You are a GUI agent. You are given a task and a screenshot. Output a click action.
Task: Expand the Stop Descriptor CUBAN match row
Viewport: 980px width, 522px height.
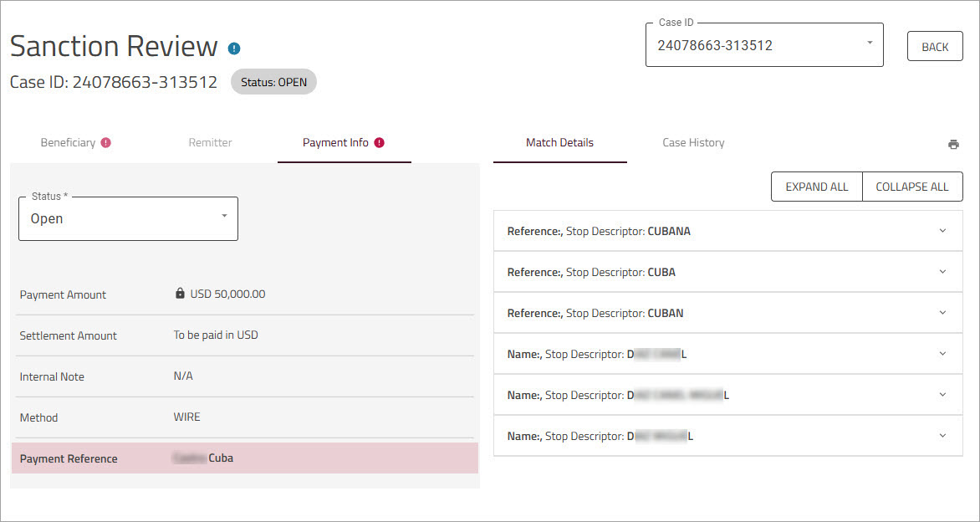(942, 312)
